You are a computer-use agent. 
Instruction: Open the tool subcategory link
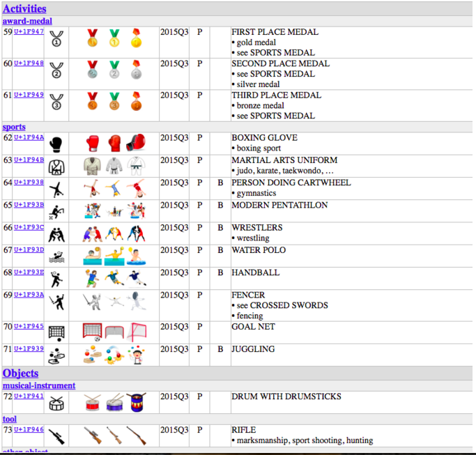10,419
